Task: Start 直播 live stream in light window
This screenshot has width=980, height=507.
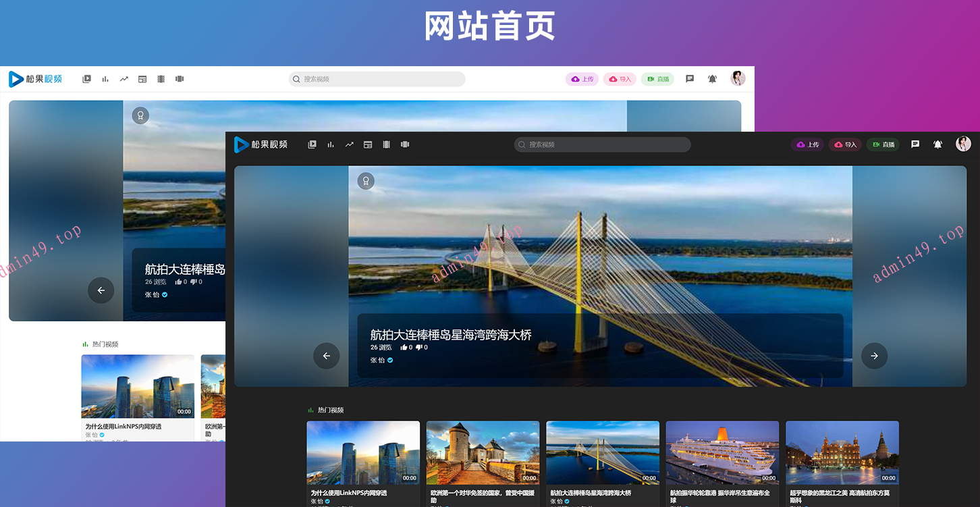Action: point(657,79)
